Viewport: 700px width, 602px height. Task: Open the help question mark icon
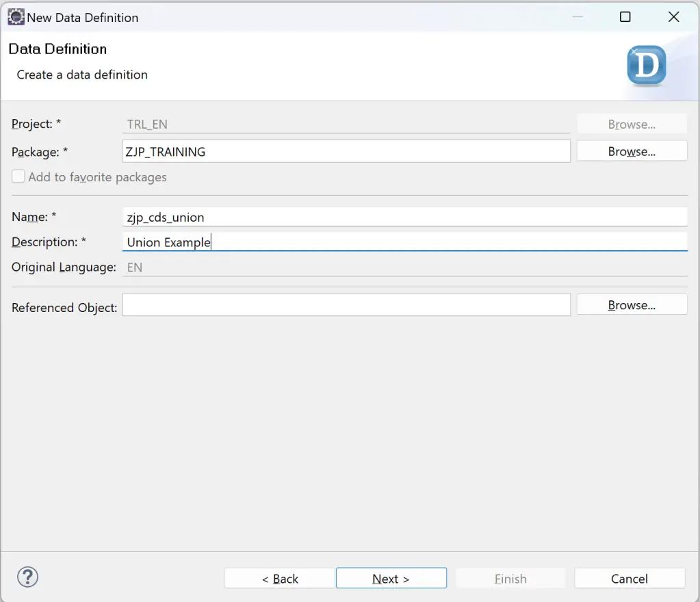click(27, 577)
